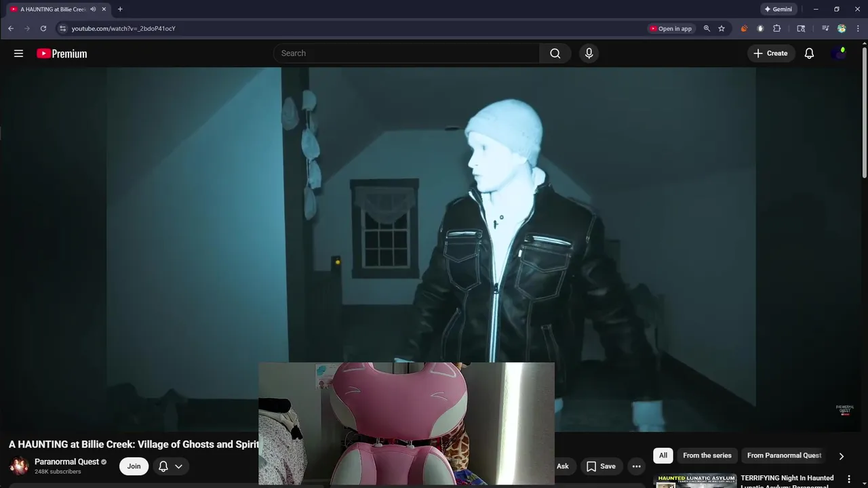Open options menu for TERRIFYING Night video
The image size is (868, 488).
point(848,479)
